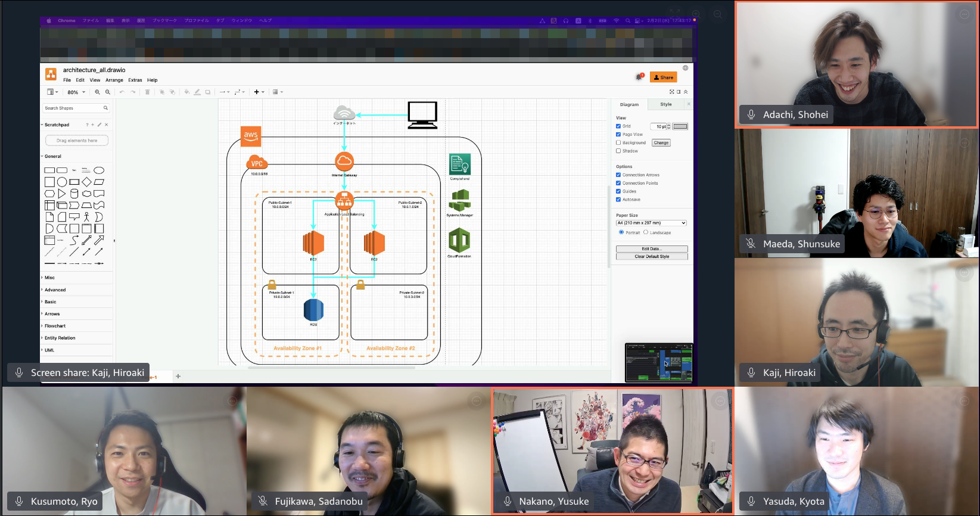
Task: Open the File menu
Action: click(x=67, y=80)
